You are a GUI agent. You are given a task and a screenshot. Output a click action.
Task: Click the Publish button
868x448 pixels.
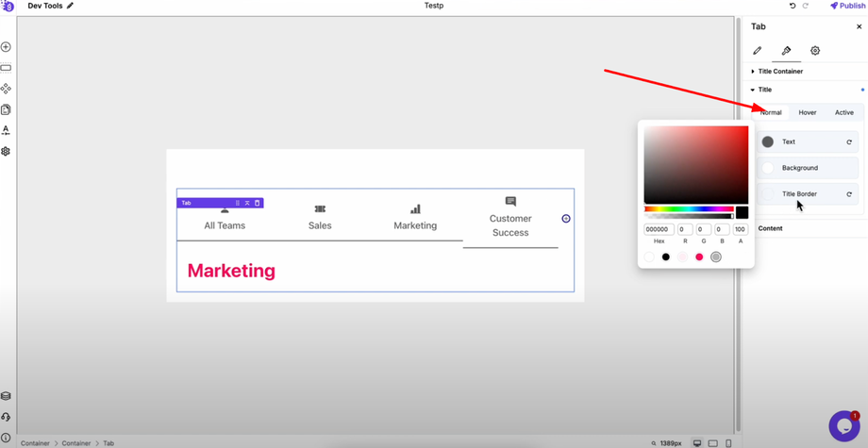pos(846,6)
